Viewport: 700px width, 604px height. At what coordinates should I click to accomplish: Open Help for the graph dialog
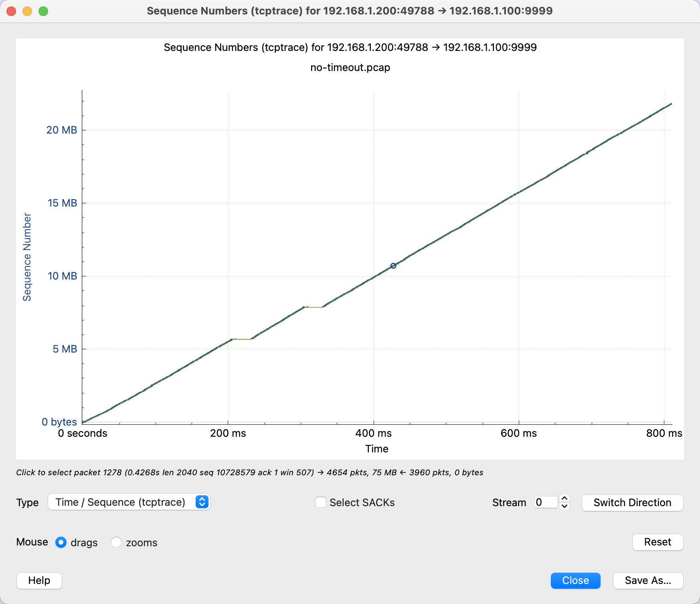[x=39, y=580]
